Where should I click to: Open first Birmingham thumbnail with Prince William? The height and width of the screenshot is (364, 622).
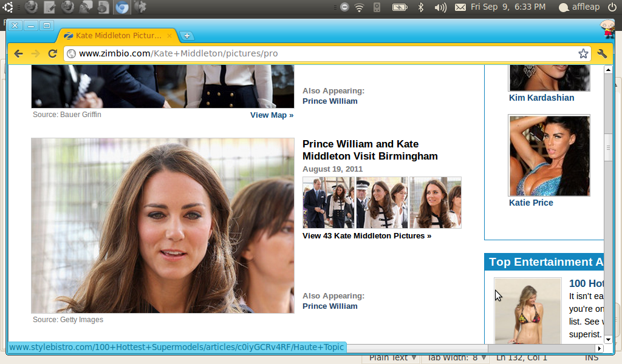[329, 203]
